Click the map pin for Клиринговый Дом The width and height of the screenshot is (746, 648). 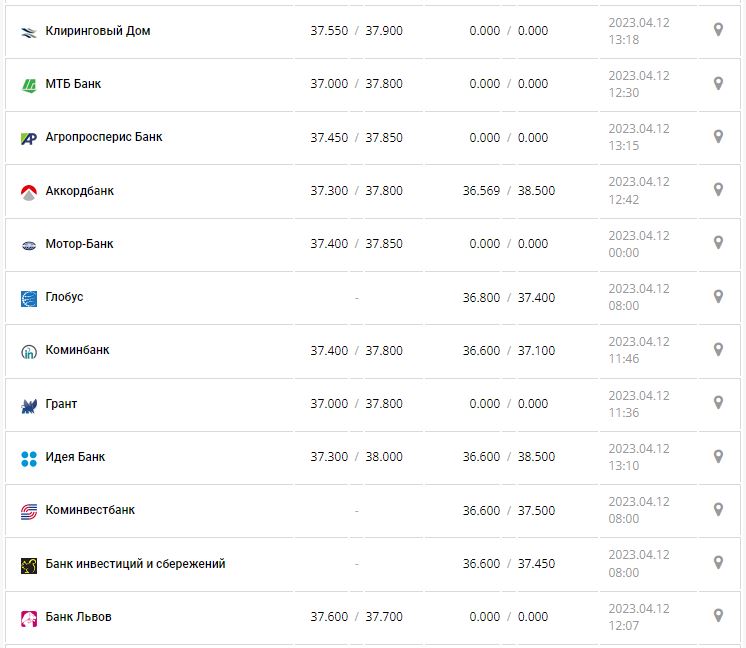tap(718, 30)
